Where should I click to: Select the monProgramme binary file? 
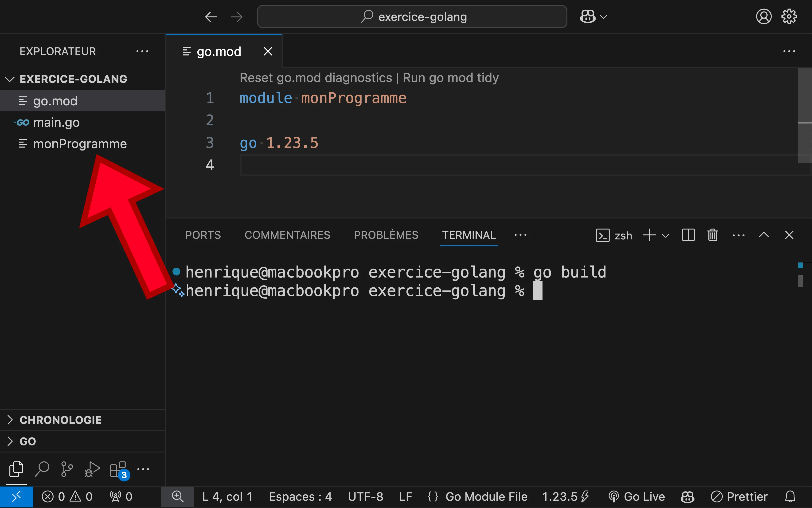pyautogui.click(x=82, y=144)
